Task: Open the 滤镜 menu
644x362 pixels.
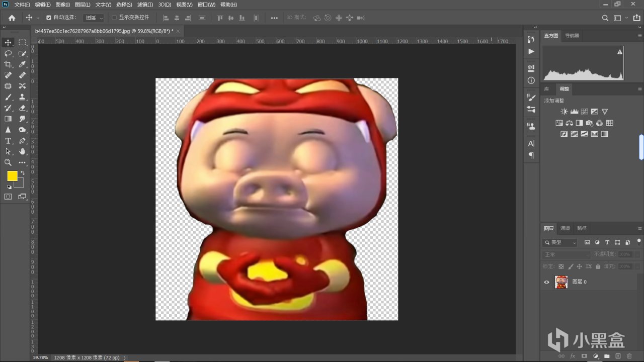Action: click(145, 5)
